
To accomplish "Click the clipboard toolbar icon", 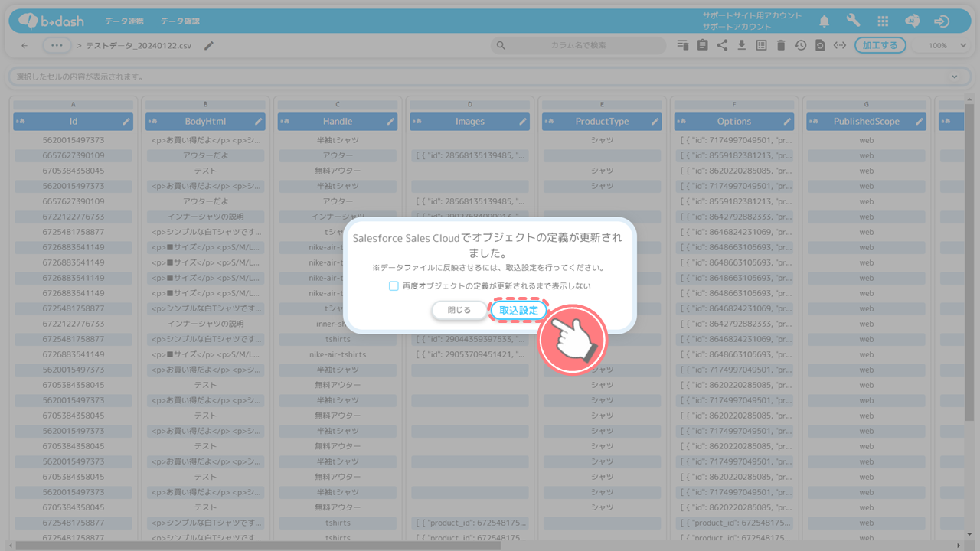I will pyautogui.click(x=702, y=45).
